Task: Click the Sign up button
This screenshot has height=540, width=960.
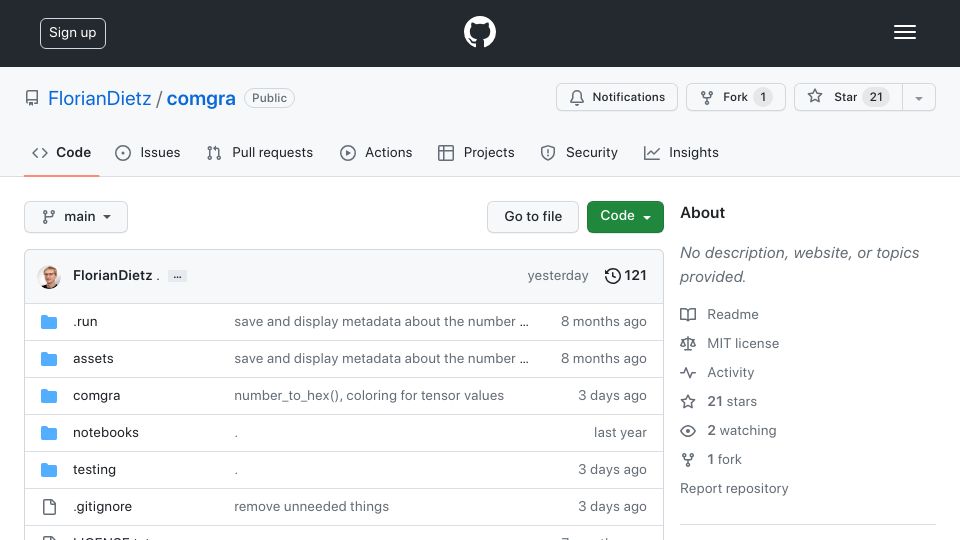Action: click(73, 33)
